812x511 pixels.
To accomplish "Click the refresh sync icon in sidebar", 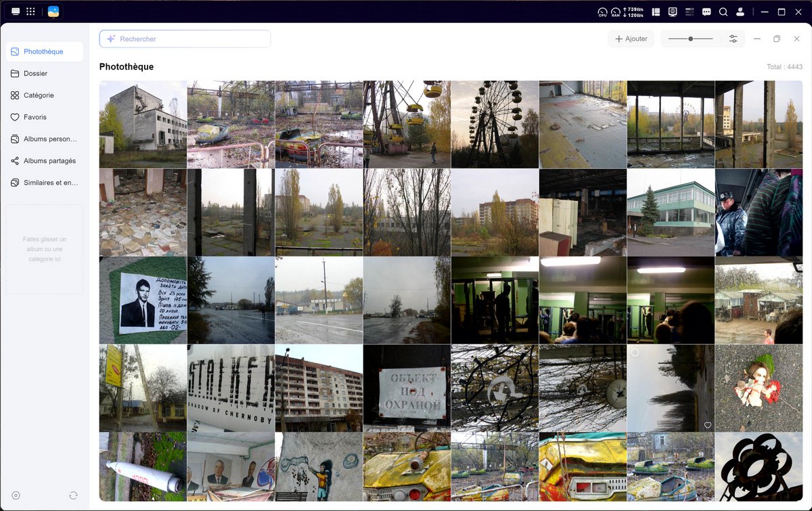I will pos(73,495).
